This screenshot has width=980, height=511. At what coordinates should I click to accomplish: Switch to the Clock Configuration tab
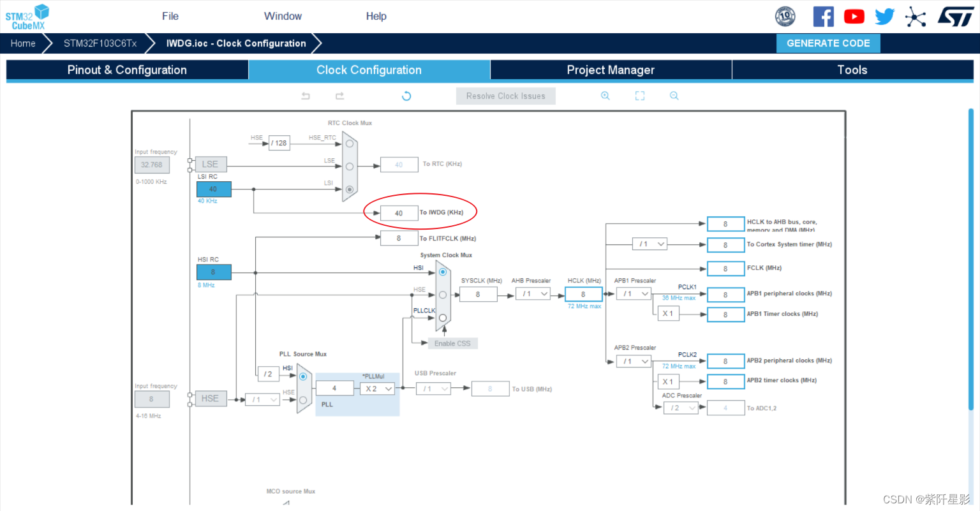click(369, 70)
